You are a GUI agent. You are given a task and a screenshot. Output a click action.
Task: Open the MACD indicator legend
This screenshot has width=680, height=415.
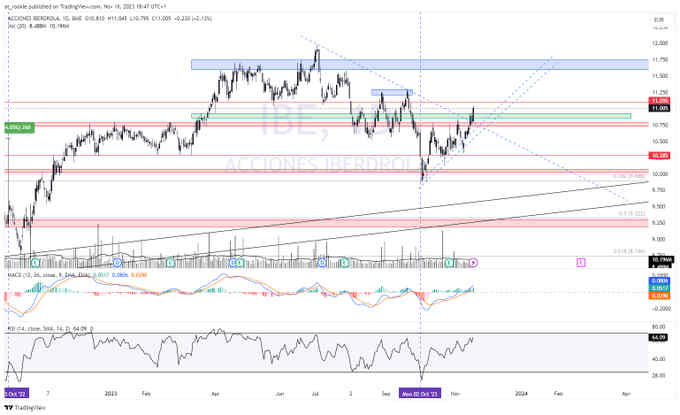point(76,275)
